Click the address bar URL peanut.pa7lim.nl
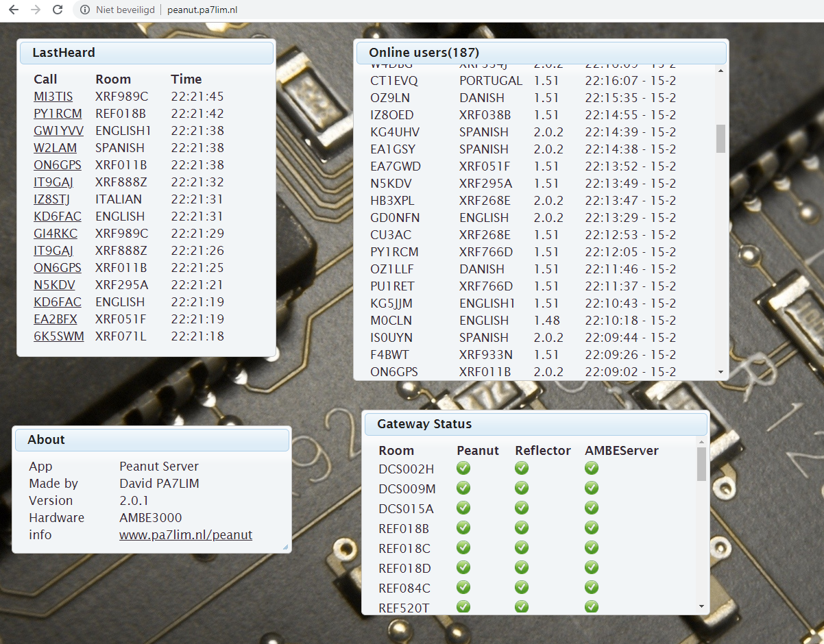The width and height of the screenshot is (824, 644). tap(202, 10)
